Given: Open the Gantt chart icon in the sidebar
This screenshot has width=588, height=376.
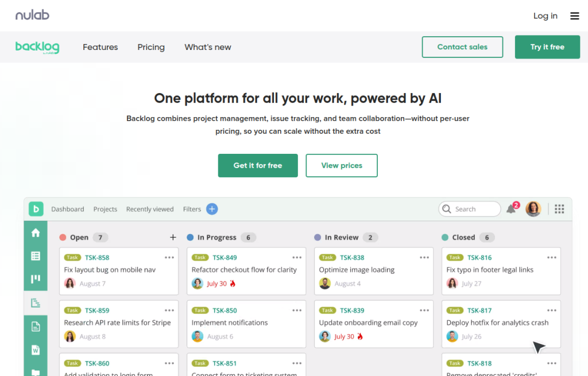Looking at the screenshot, I should pos(36,303).
